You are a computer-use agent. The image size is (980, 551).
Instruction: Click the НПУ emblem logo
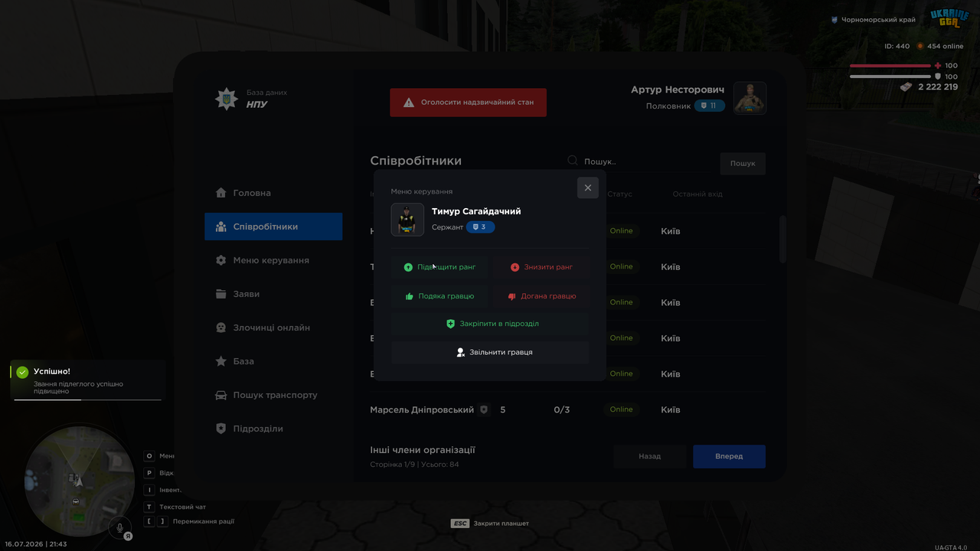[226, 99]
